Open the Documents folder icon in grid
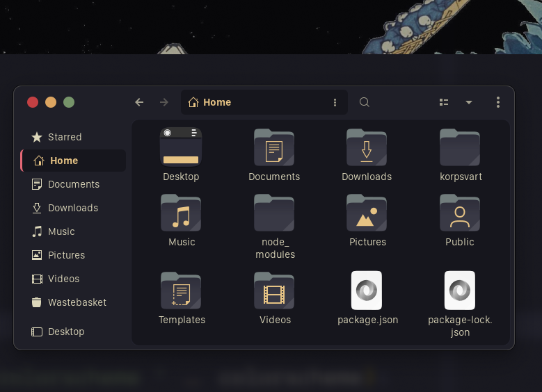 tap(274, 148)
